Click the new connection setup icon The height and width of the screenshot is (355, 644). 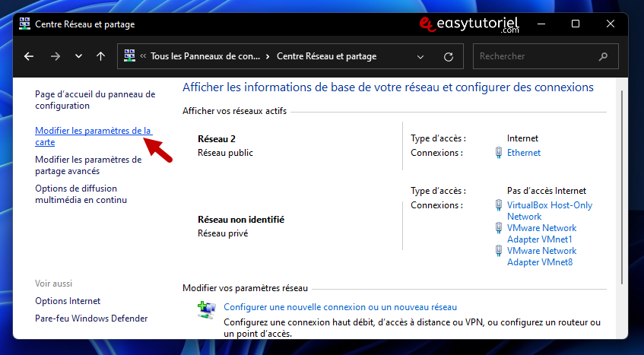pos(207,310)
